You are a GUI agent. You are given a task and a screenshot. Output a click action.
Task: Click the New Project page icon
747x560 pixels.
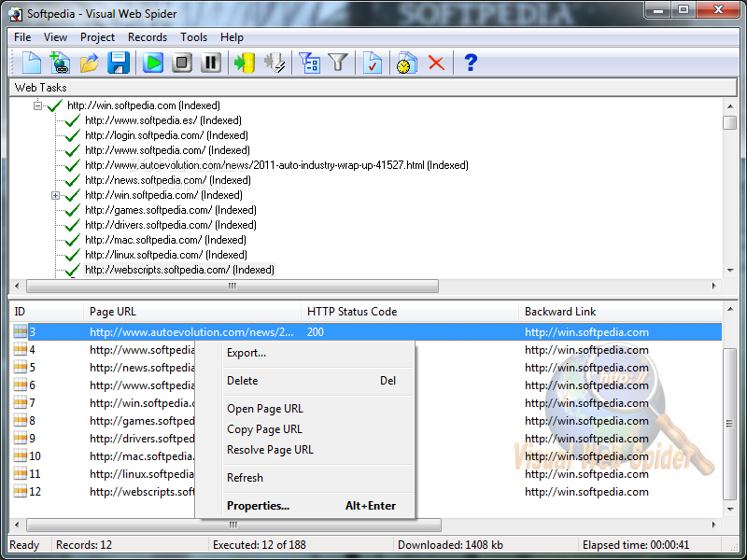click(x=32, y=63)
